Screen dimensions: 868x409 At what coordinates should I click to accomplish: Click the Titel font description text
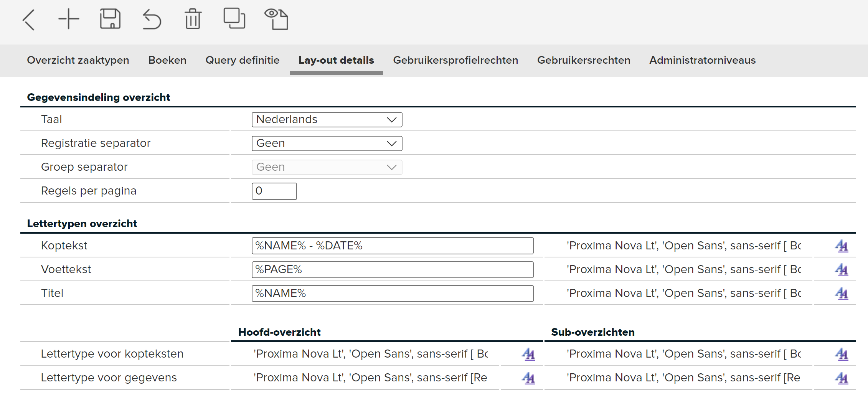click(x=684, y=294)
